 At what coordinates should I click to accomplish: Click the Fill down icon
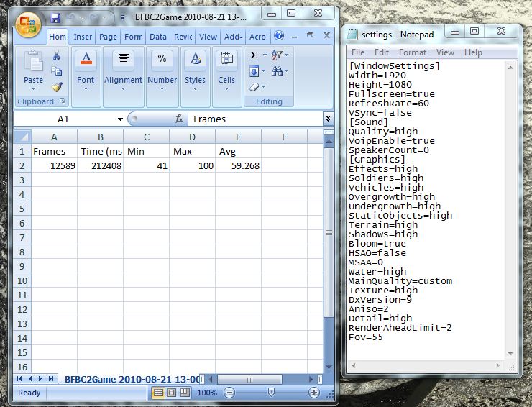point(254,71)
